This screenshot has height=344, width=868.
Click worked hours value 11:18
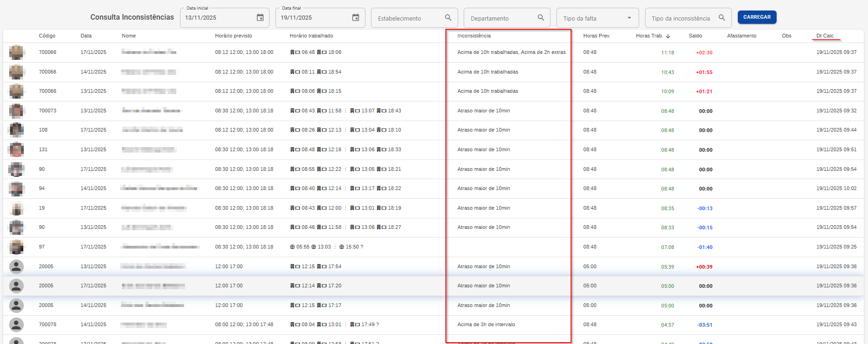click(x=667, y=53)
